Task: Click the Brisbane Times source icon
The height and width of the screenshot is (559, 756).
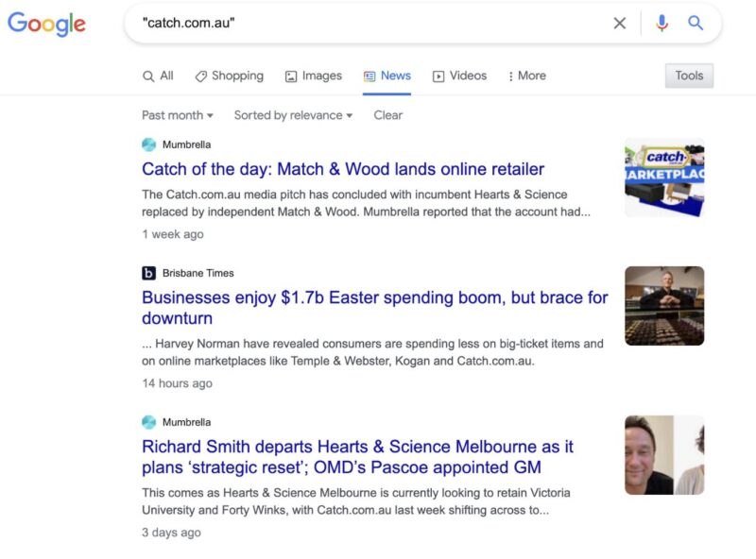Action: (149, 273)
